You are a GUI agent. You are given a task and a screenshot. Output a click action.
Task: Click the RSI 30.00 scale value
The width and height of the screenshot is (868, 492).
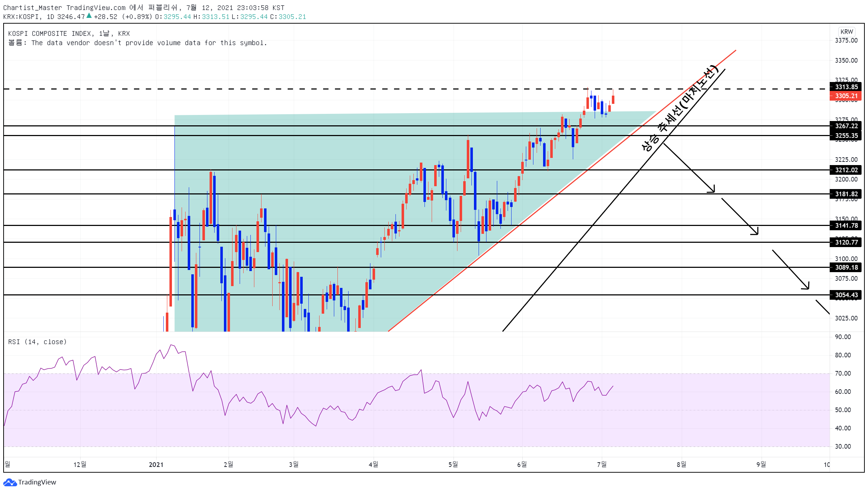(x=843, y=447)
